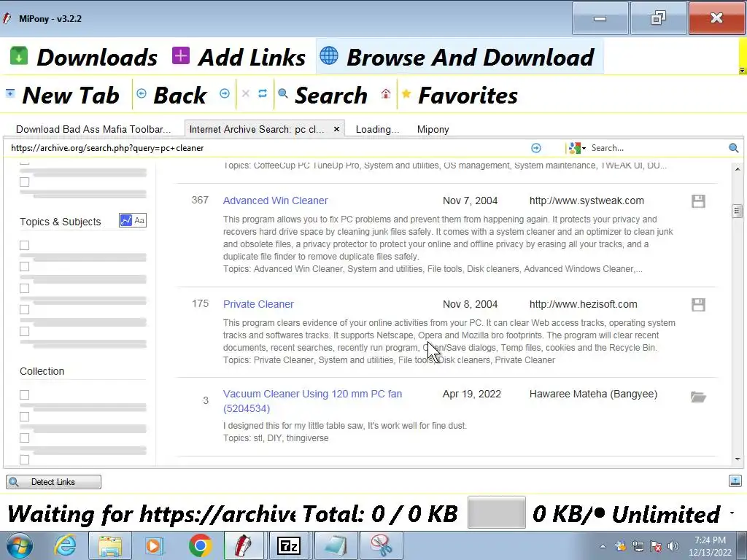Open the Downloads section

coord(84,57)
